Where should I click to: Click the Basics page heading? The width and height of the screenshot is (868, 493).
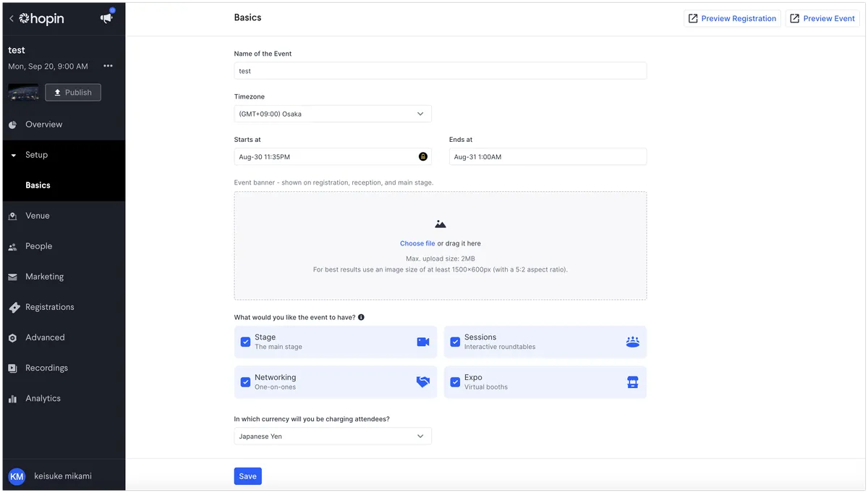point(247,17)
